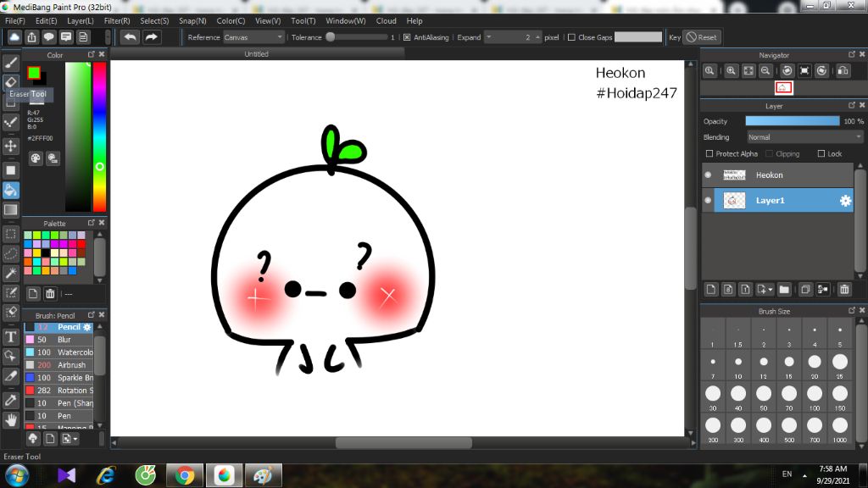Zoom in using Navigator magnifier plus

pyautogui.click(x=732, y=71)
